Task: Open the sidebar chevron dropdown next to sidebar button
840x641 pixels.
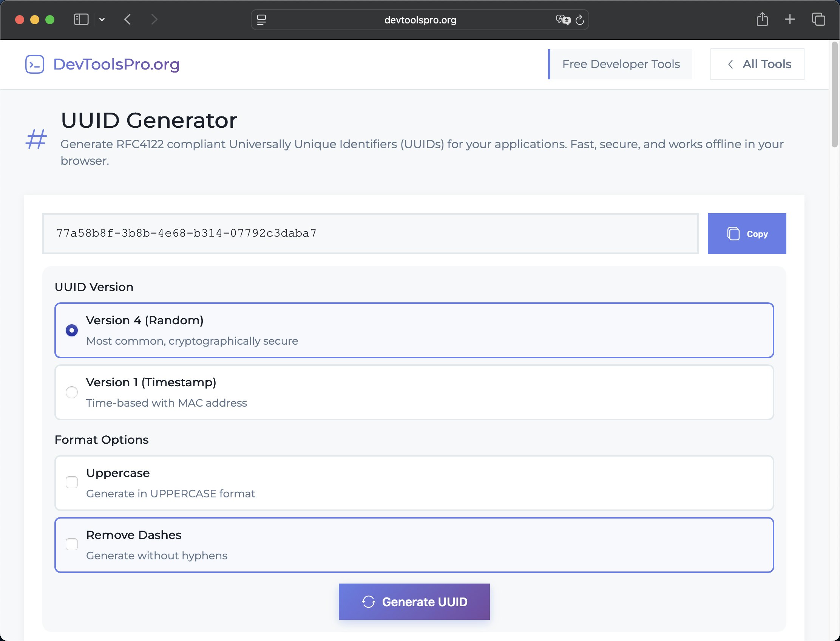Action: pyautogui.click(x=102, y=19)
